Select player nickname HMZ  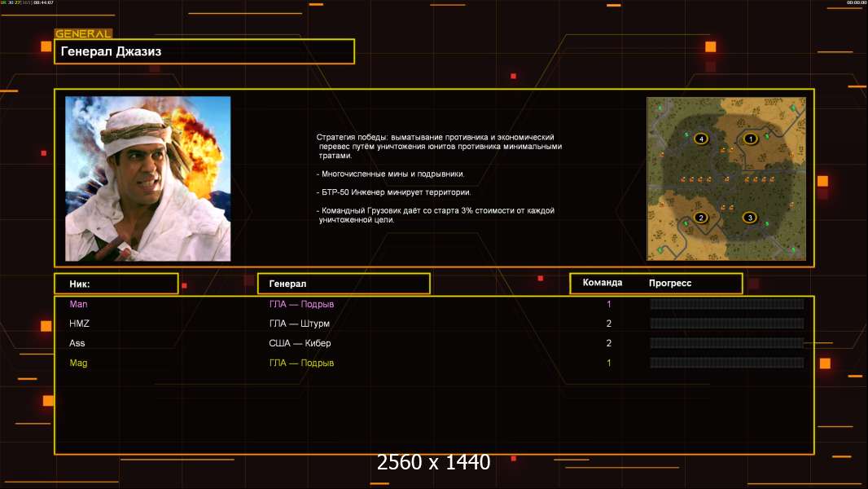pos(79,324)
